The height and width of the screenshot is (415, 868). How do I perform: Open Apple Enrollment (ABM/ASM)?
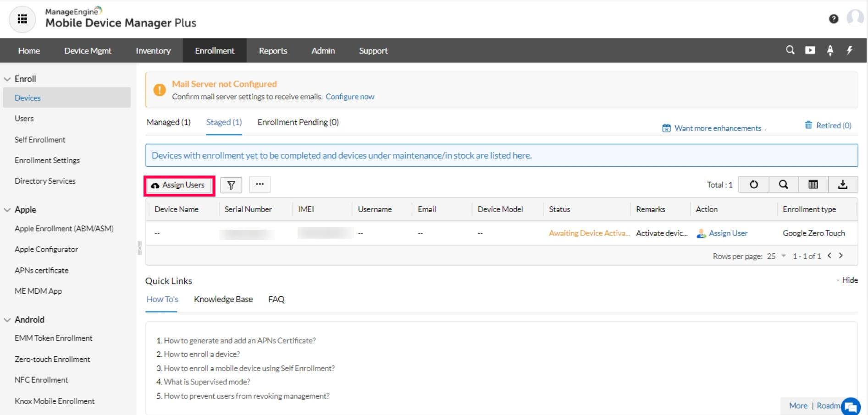(64, 229)
